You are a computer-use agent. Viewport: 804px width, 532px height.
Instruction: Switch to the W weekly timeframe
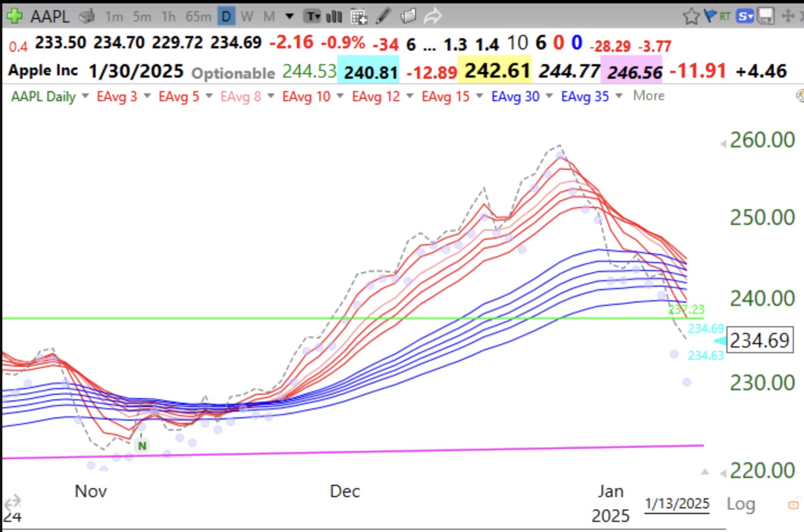point(247,16)
